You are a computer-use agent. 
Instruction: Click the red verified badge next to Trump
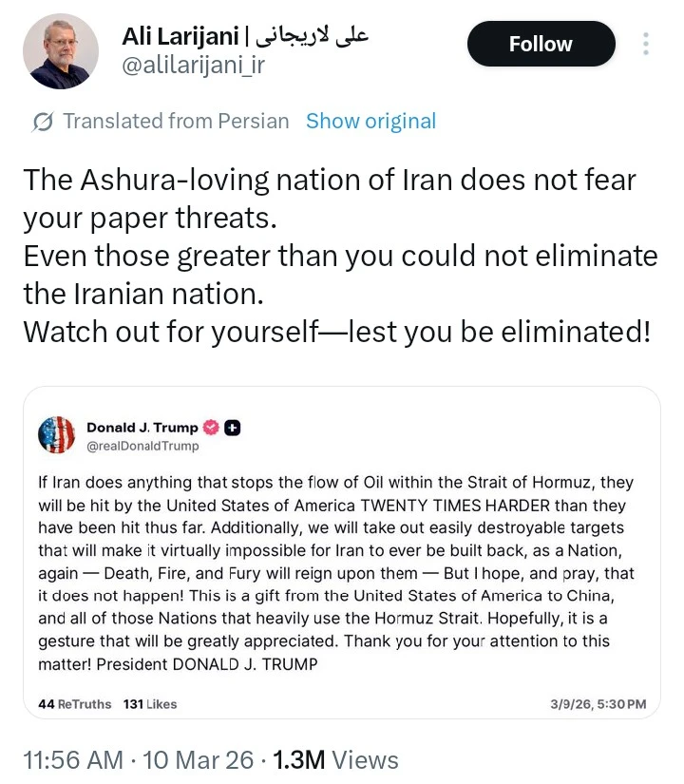[x=213, y=428]
